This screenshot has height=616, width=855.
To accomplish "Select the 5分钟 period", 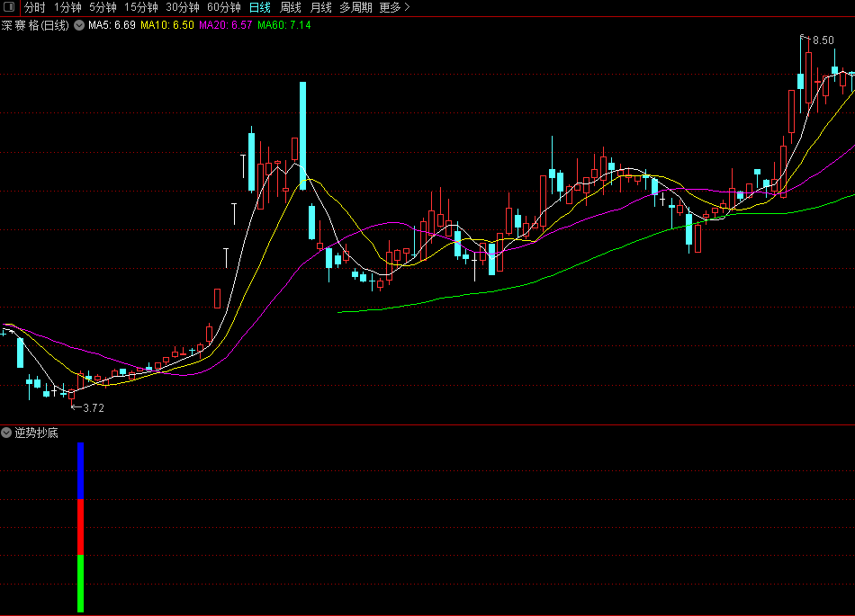I will tap(103, 7).
